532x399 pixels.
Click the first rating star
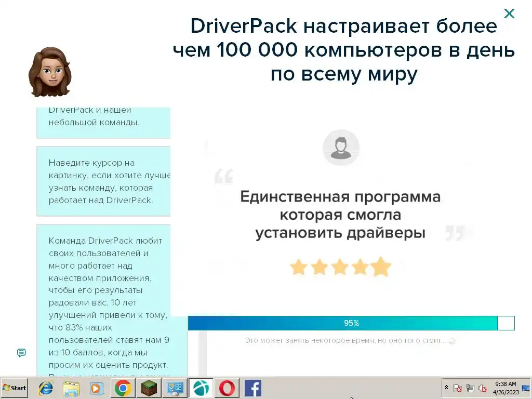299,267
